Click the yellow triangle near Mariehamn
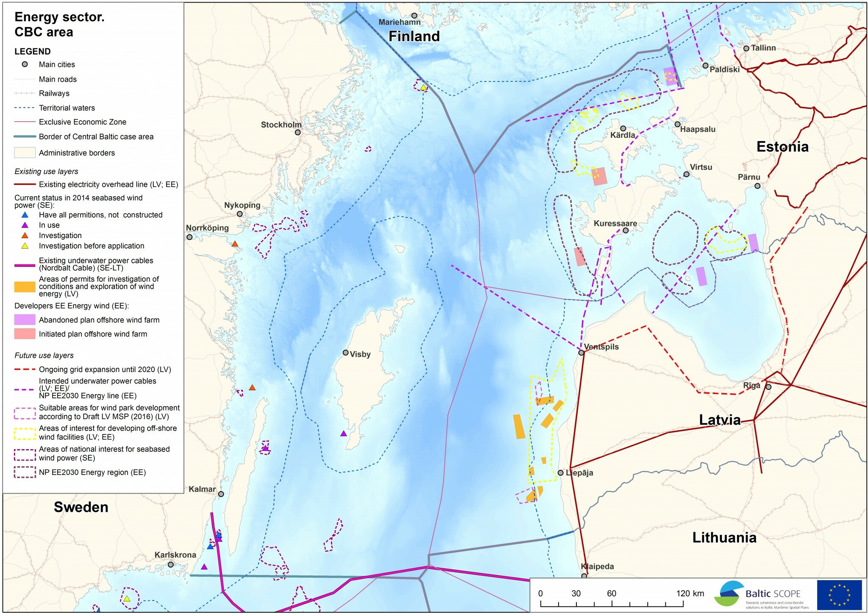The height and width of the screenshot is (614, 868). (x=423, y=87)
